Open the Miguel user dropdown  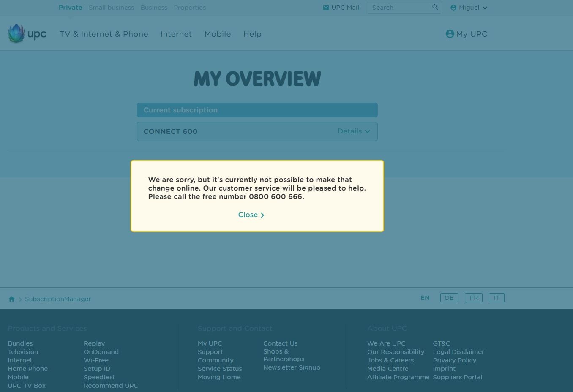(469, 8)
